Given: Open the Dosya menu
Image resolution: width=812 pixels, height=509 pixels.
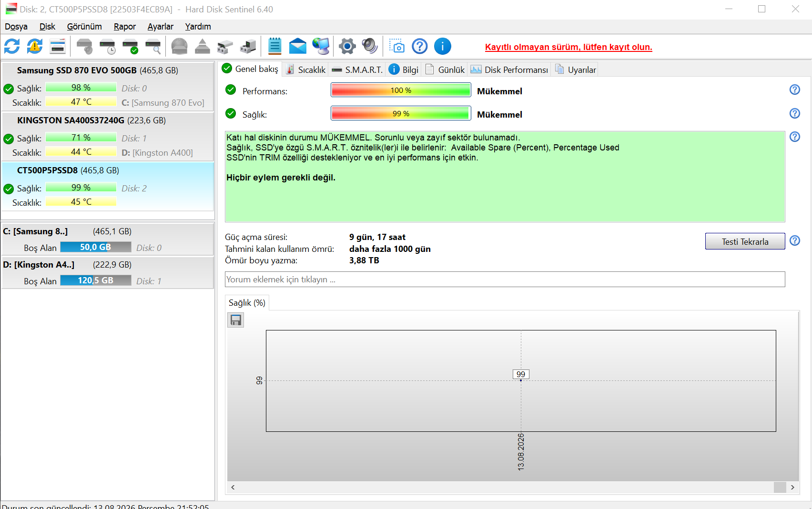Looking at the screenshot, I should (x=16, y=27).
